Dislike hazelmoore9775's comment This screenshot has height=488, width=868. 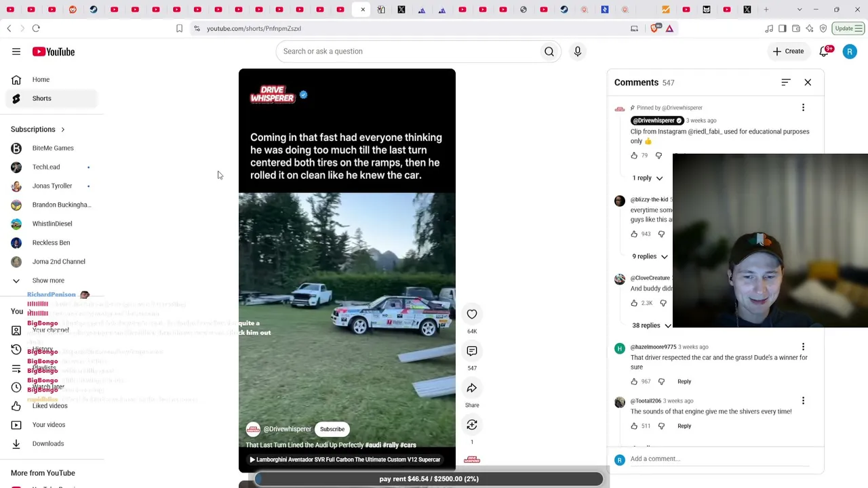pyautogui.click(x=662, y=382)
